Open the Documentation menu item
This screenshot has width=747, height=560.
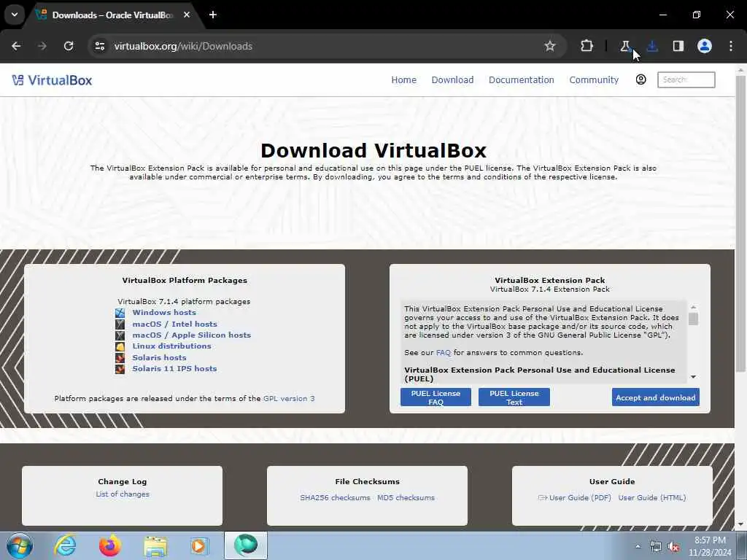pos(521,80)
